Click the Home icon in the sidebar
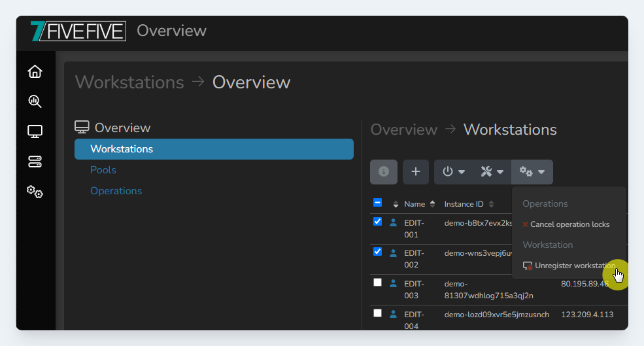Viewport: 644px width, 346px height. [x=35, y=71]
